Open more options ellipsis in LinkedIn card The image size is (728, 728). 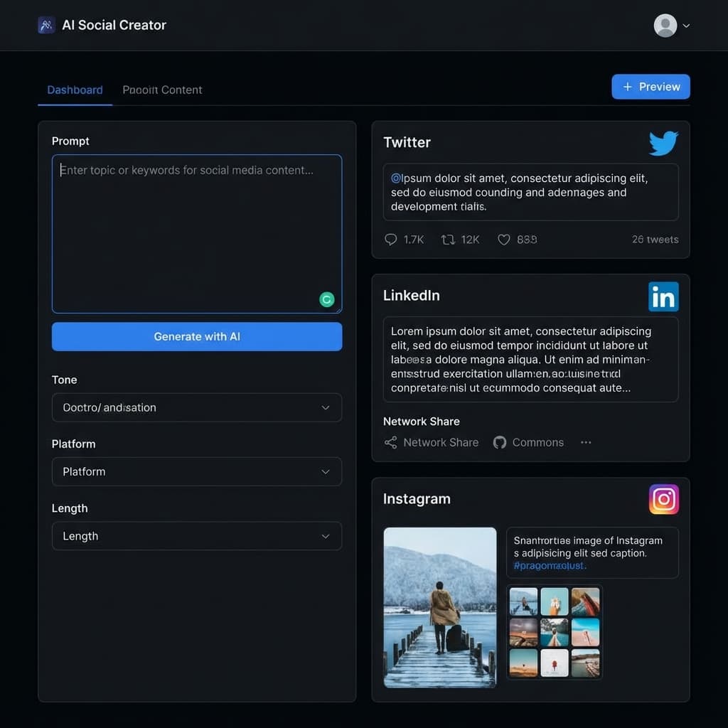[586, 442]
